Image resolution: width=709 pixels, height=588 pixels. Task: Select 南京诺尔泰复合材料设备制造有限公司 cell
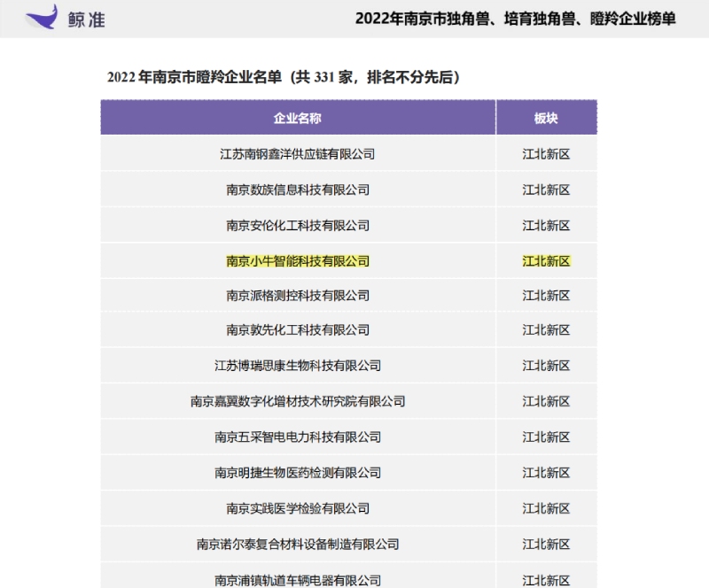[x=298, y=544]
